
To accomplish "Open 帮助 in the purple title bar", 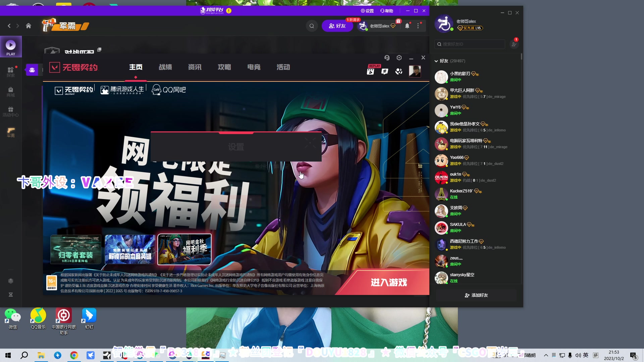I will click(x=387, y=11).
